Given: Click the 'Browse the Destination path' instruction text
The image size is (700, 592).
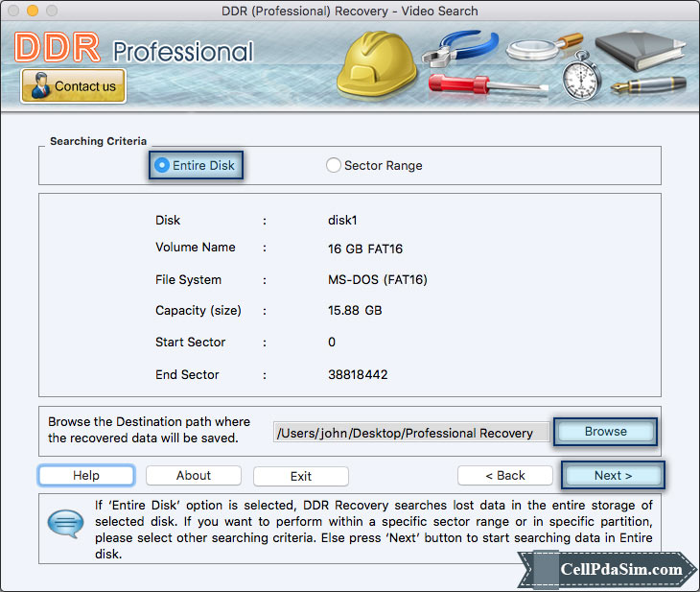Looking at the screenshot, I should pyautogui.click(x=149, y=430).
